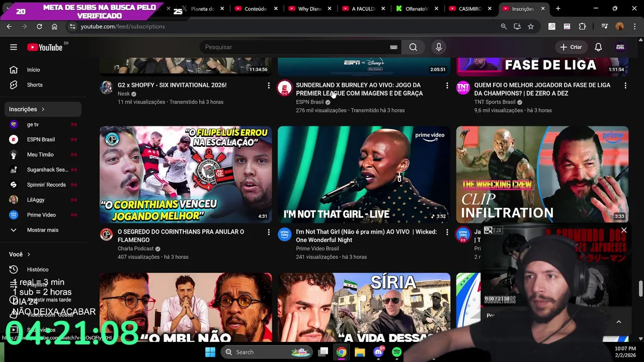Open Charla Podcast channel avatar
The height and width of the screenshot is (362, 644).
[x=106, y=234]
